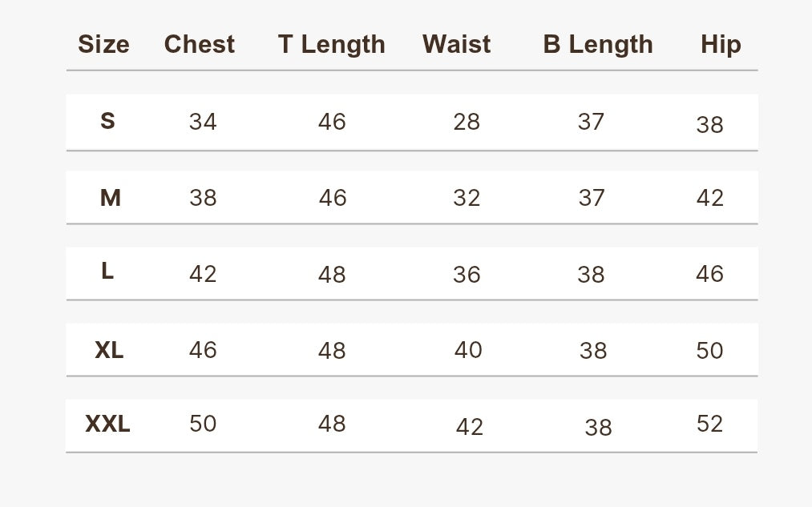Select the B Length column header
812x507 pixels.
pyautogui.click(x=598, y=45)
